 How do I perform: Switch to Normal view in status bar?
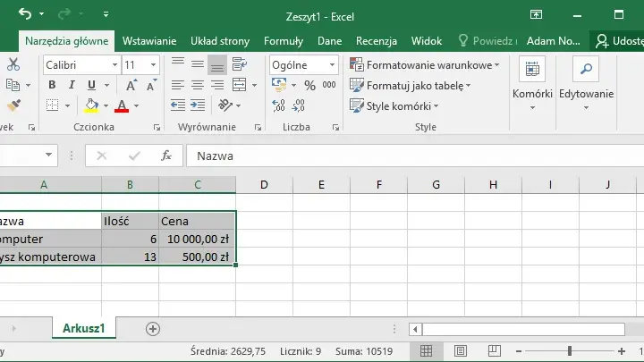click(x=426, y=351)
